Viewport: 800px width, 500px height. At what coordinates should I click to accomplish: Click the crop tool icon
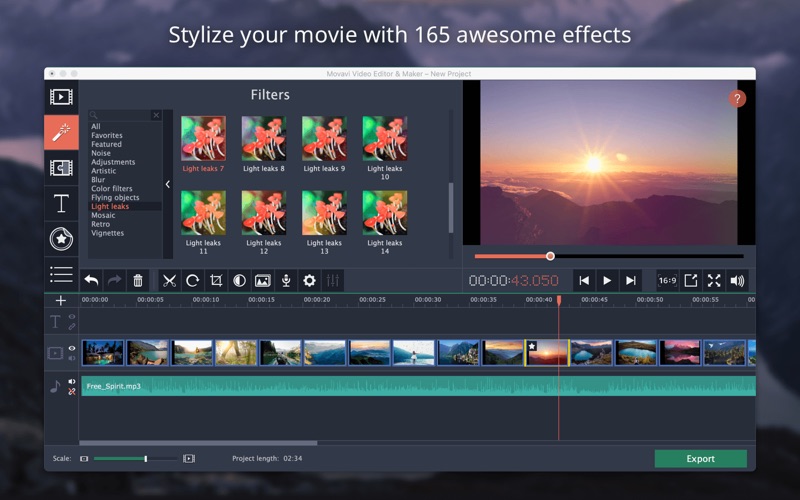(216, 281)
